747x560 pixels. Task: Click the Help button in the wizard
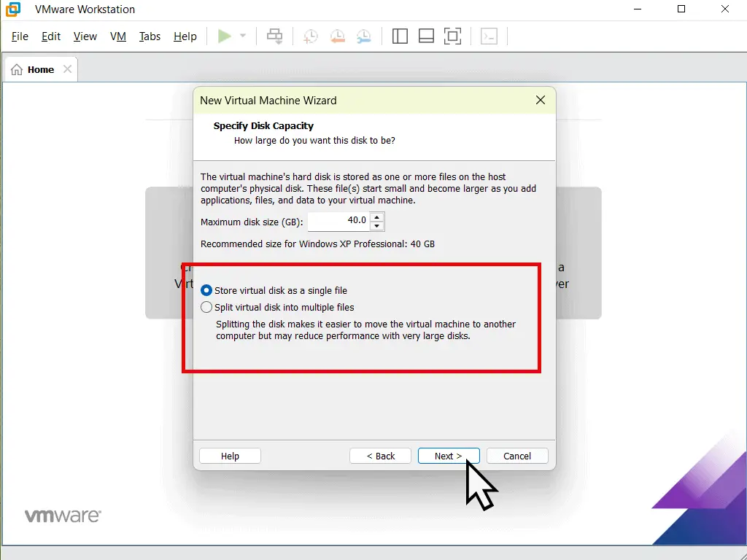point(230,456)
